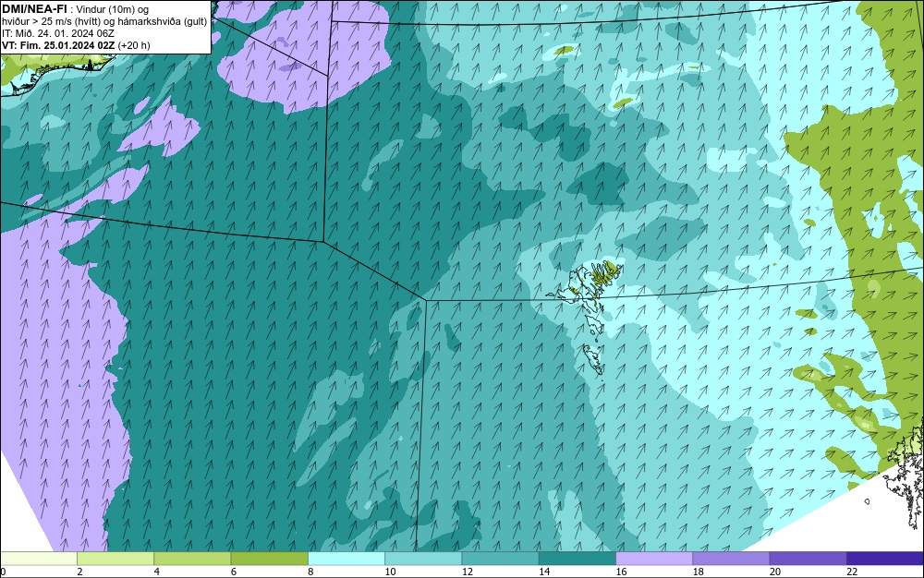924x578 pixels.
Task: Click the 16–18 m/s lavender legend swatch
Action: pos(654,559)
